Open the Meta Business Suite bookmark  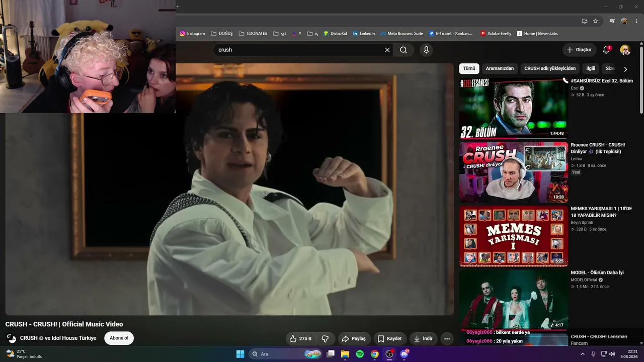[401, 34]
